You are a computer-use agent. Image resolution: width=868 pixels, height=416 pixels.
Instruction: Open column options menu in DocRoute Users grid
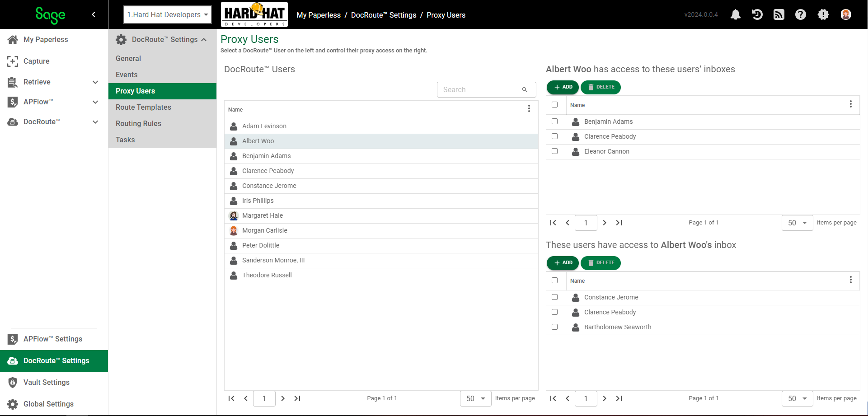[x=529, y=109]
